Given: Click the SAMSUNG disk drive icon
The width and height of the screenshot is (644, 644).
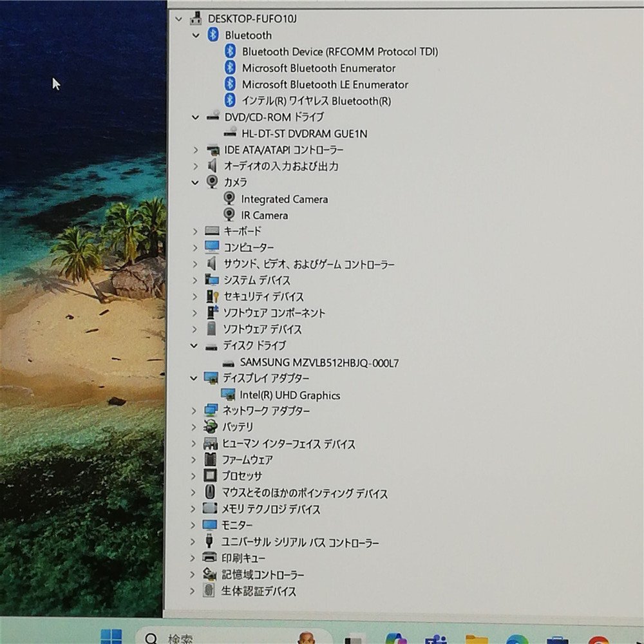Looking at the screenshot, I should click(x=228, y=363).
